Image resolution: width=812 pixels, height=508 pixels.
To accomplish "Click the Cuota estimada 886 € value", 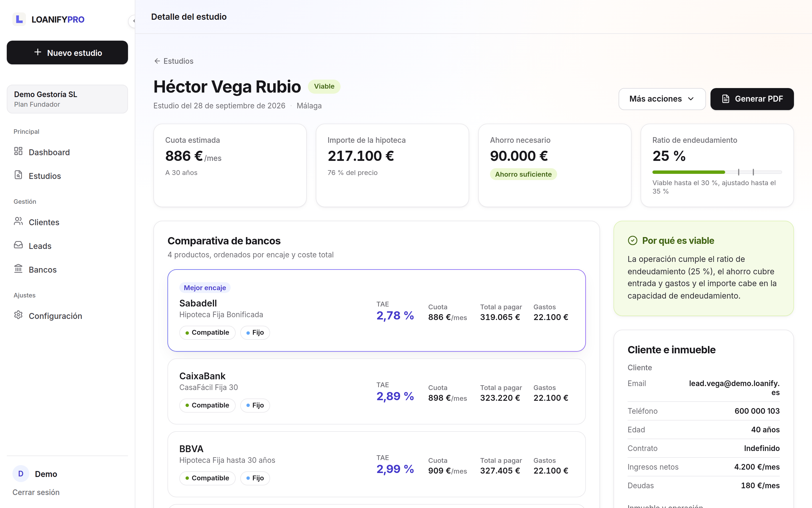I will pyautogui.click(x=184, y=156).
